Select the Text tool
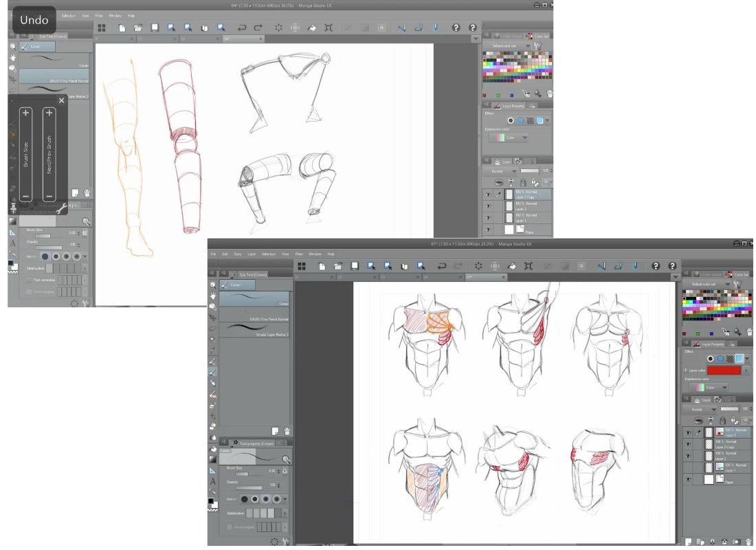756x550 pixels. coord(213,480)
